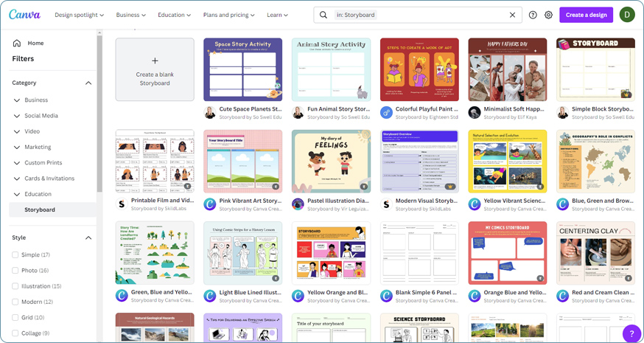
Task: Open the Happy Fathers Day thumbnail
Action: [x=508, y=69]
